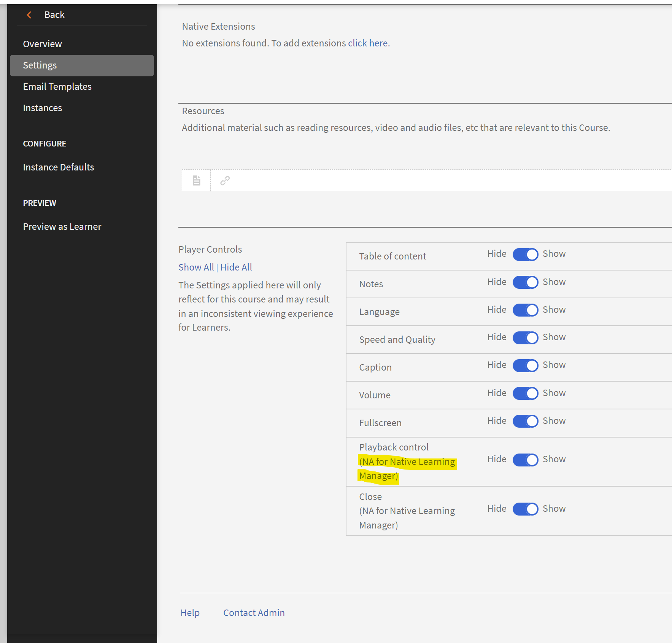The height and width of the screenshot is (643, 672).
Task: Hide the Language control
Action: tap(525, 310)
